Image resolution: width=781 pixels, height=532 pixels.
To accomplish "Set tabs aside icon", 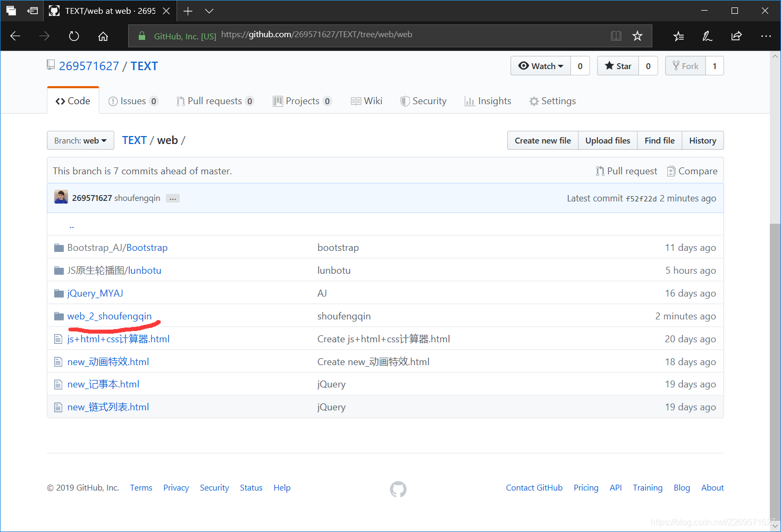I will point(32,11).
